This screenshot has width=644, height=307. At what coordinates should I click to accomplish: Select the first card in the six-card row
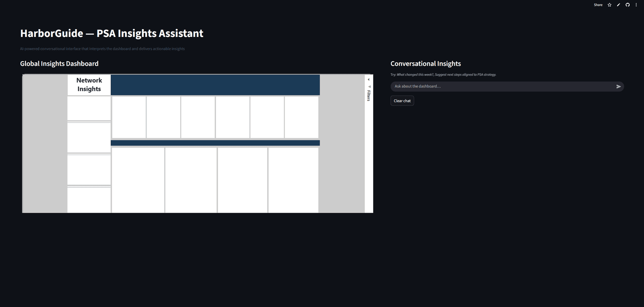[x=129, y=117]
